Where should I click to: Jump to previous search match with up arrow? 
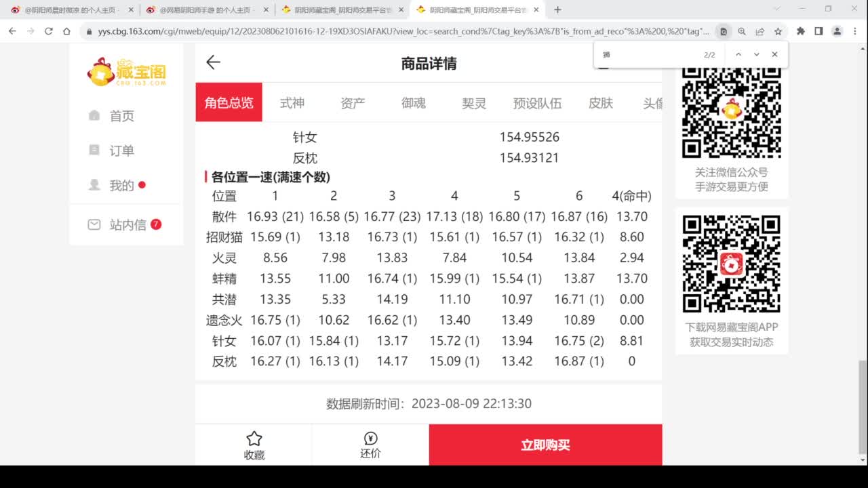tap(738, 54)
